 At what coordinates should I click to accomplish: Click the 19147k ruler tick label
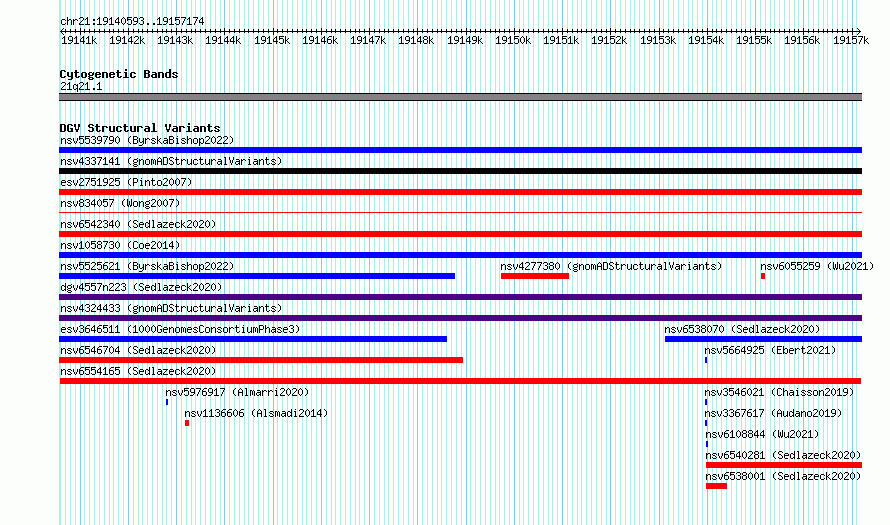tap(368, 40)
